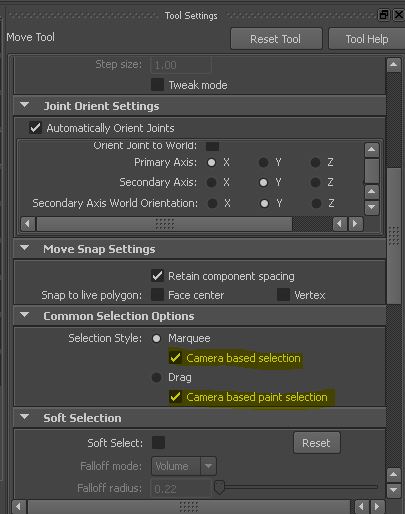The image size is (405, 514).
Task: Select Z for Secondary Axis
Action: [315, 182]
